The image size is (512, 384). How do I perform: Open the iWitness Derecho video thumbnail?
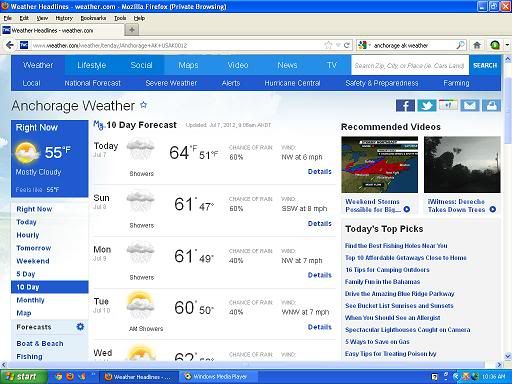point(462,165)
